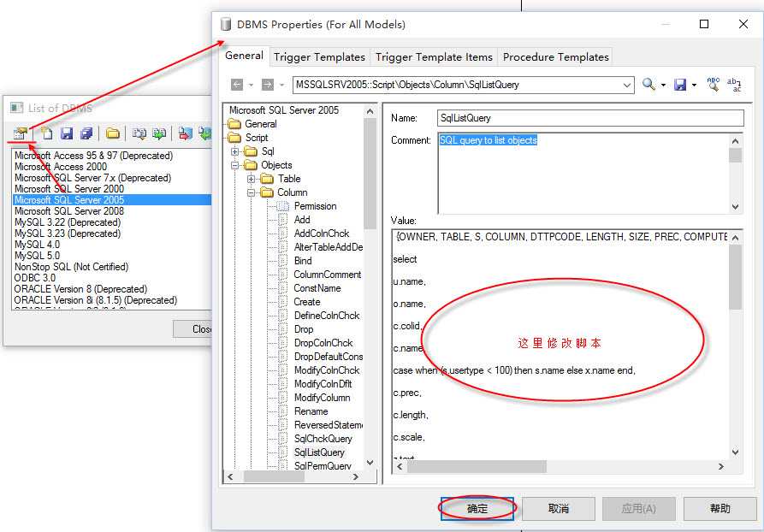This screenshot has height=532, width=764.
Task: Click the Name field containing SqlListQuery
Action: click(590, 118)
